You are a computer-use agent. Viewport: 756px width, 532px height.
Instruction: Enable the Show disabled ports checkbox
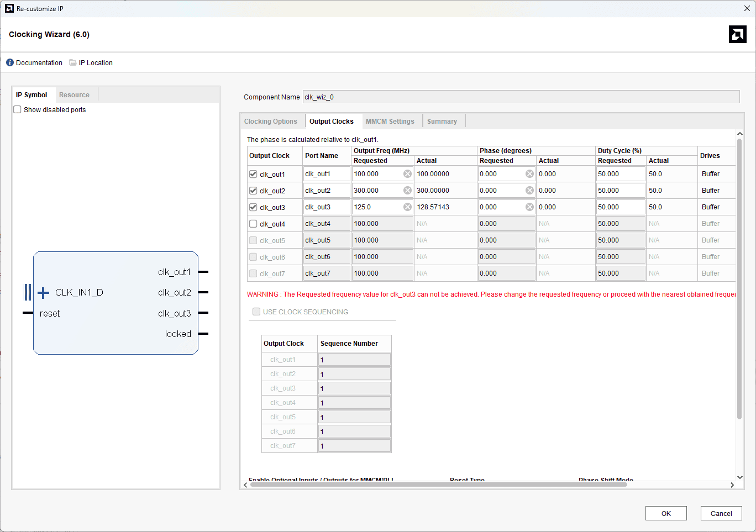tap(18, 110)
